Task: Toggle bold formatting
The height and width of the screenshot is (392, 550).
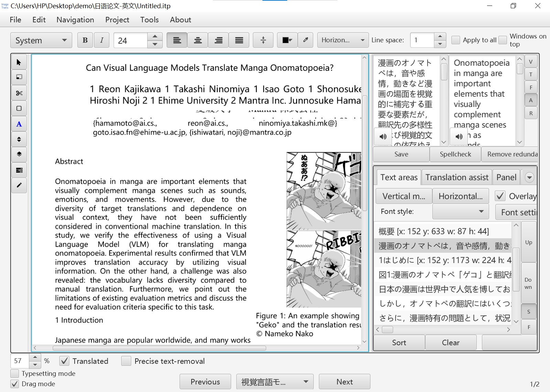Action: click(x=85, y=40)
